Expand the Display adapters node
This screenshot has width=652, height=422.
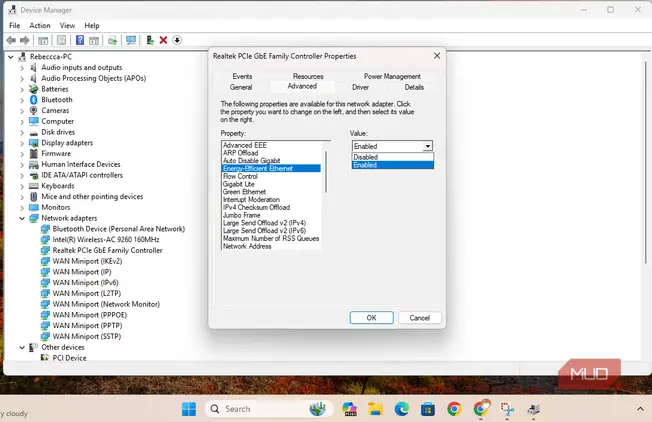(x=22, y=143)
